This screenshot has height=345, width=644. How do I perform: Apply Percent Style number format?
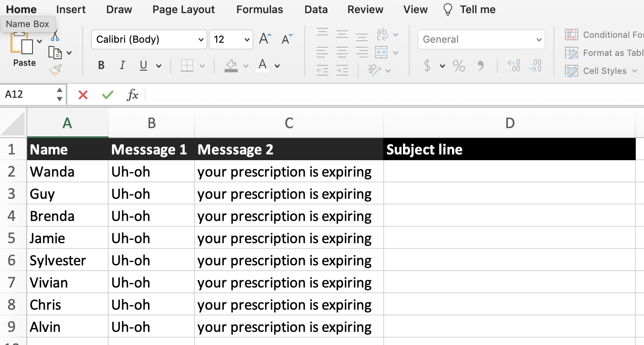click(459, 66)
